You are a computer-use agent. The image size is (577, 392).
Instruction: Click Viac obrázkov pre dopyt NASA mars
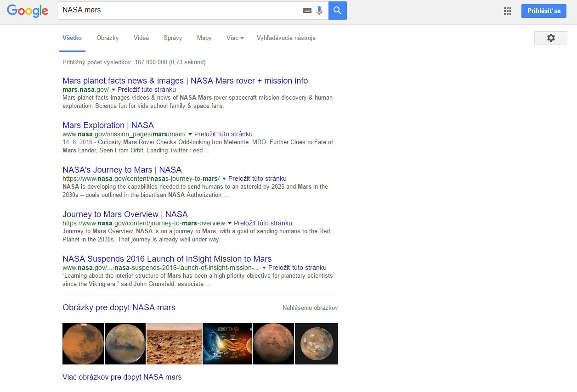(x=122, y=377)
